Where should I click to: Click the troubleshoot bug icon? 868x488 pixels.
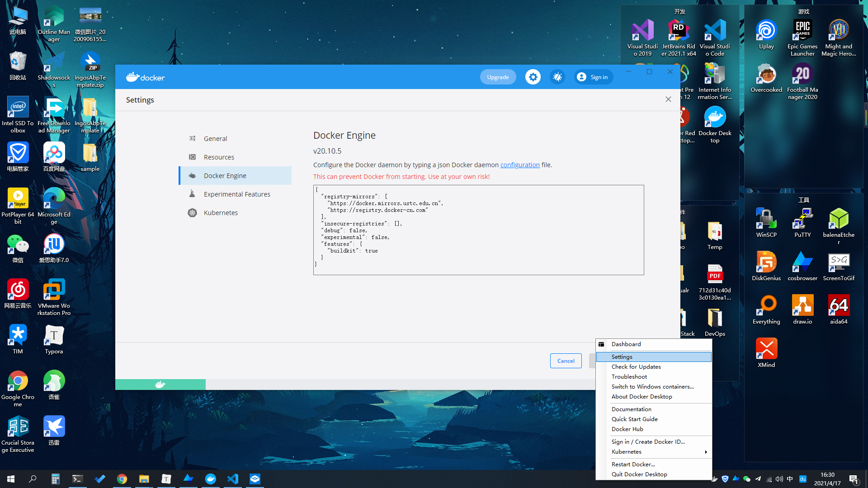point(557,77)
